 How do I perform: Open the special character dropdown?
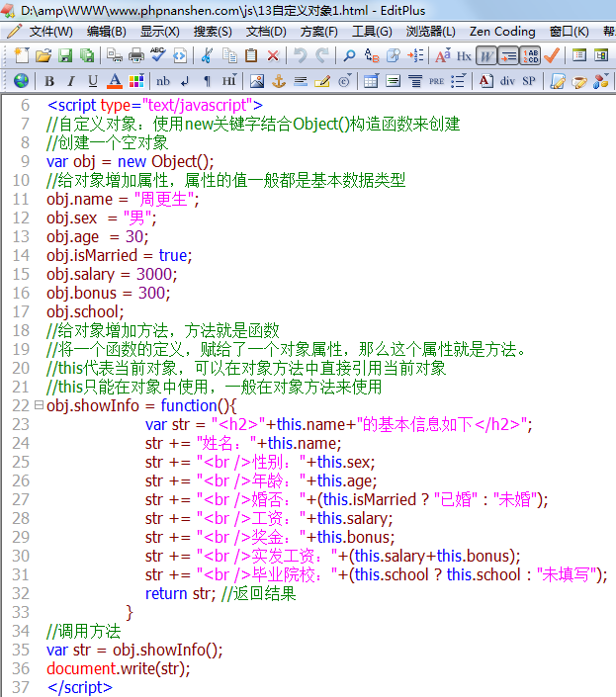(344, 81)
